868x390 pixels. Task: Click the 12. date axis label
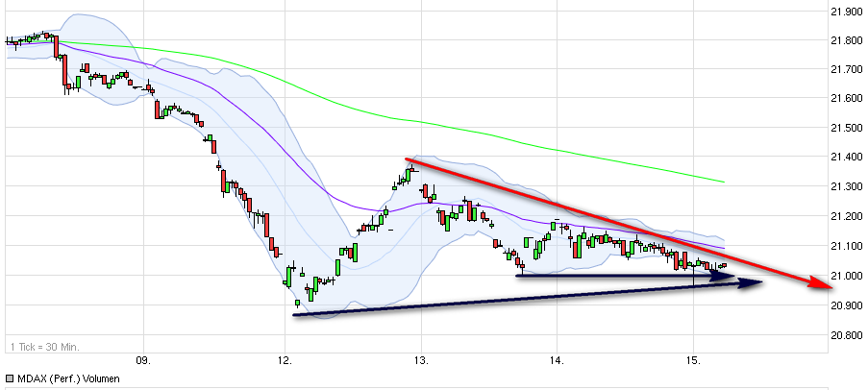[285, 360]
